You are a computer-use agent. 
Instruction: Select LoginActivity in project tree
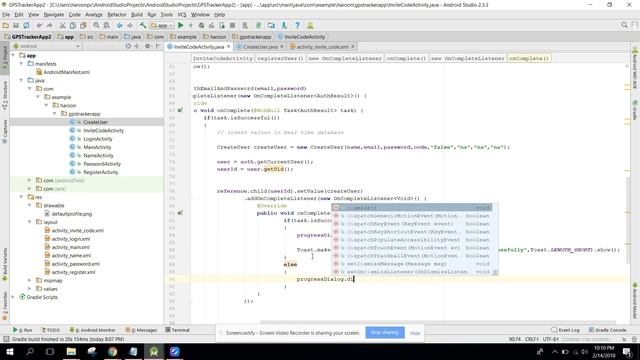pyautogui.click(x=98, y=139)
